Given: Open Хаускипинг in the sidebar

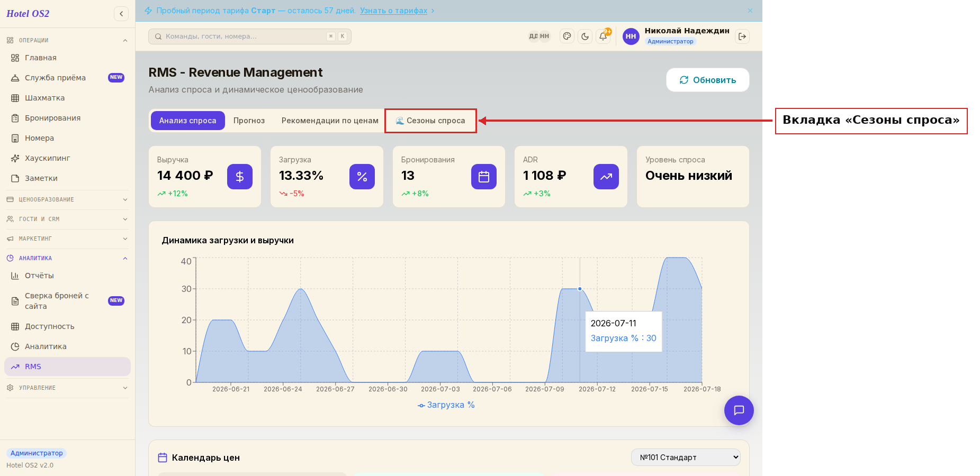Looking at the screenshot, I should (x=67, y=158).
